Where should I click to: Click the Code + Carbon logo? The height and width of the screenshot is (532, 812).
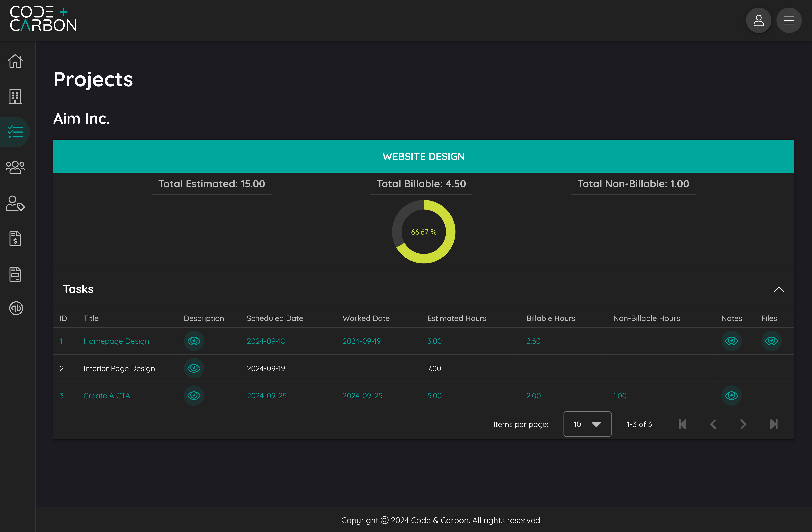point(43,19)
